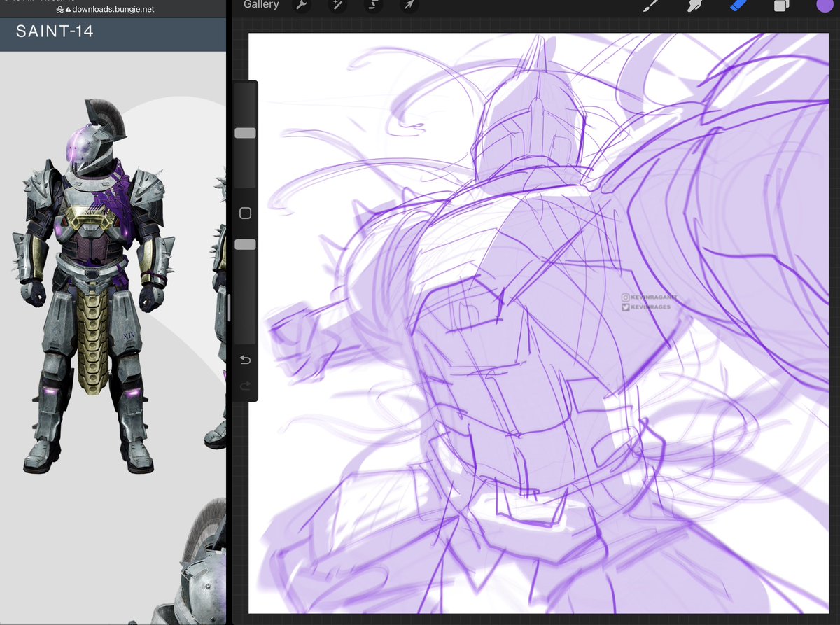Tap the square modify button on the sidebar
Screen dimensions: 840x625
pos(245,213)
